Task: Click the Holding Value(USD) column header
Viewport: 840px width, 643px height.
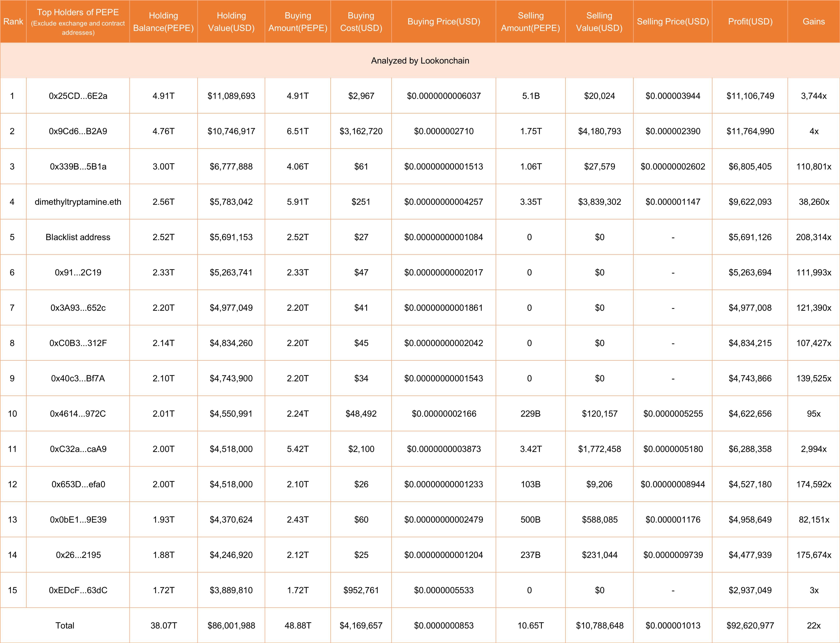Action: 231,22
